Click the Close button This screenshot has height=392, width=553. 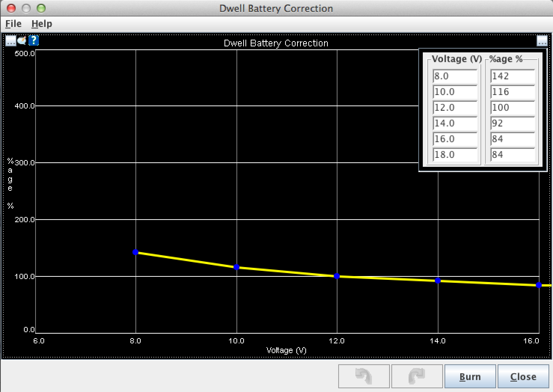click(x=523, y=377)
